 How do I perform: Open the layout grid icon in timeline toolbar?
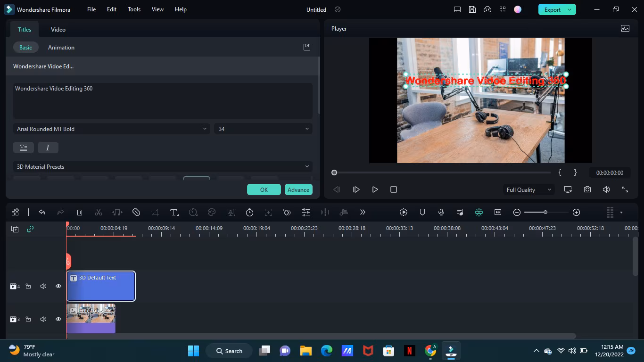[15, 212]
